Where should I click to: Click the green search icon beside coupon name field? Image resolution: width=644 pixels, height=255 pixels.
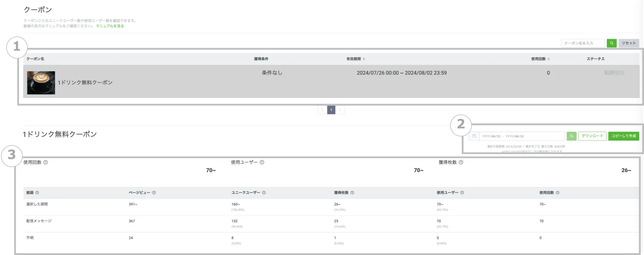pyautogui.click(x=612, y=43)
